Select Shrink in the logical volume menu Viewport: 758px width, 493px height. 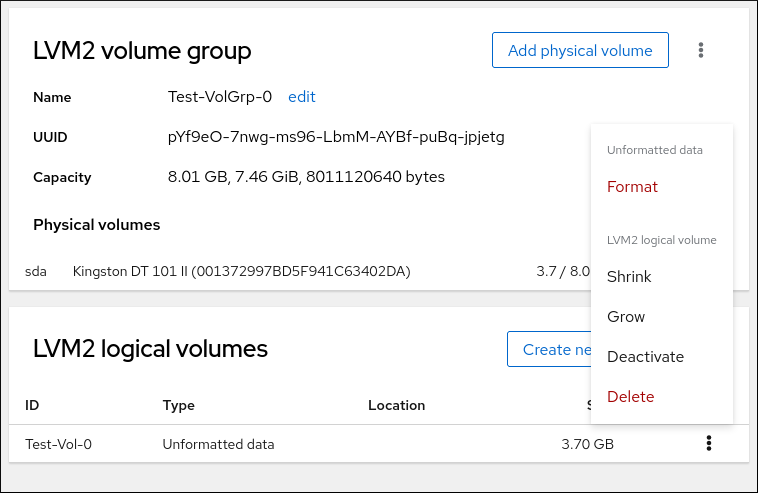tap(629, 277)
